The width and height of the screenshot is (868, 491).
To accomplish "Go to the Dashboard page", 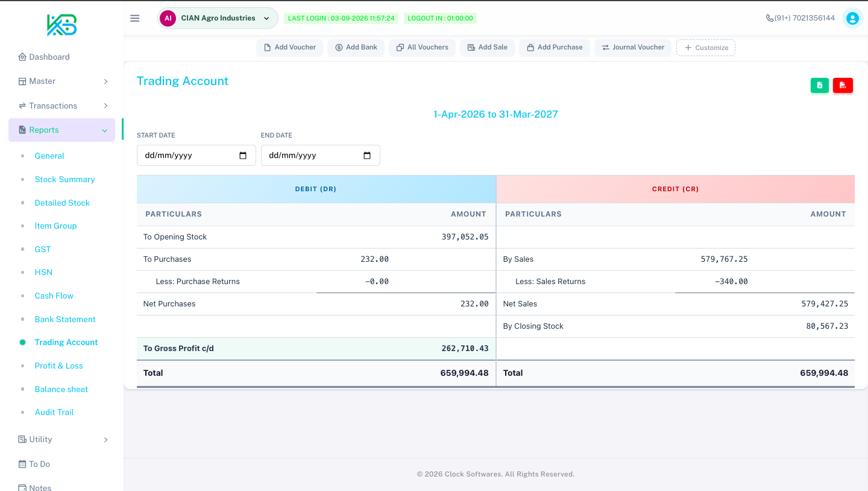I will click(44, 57).
